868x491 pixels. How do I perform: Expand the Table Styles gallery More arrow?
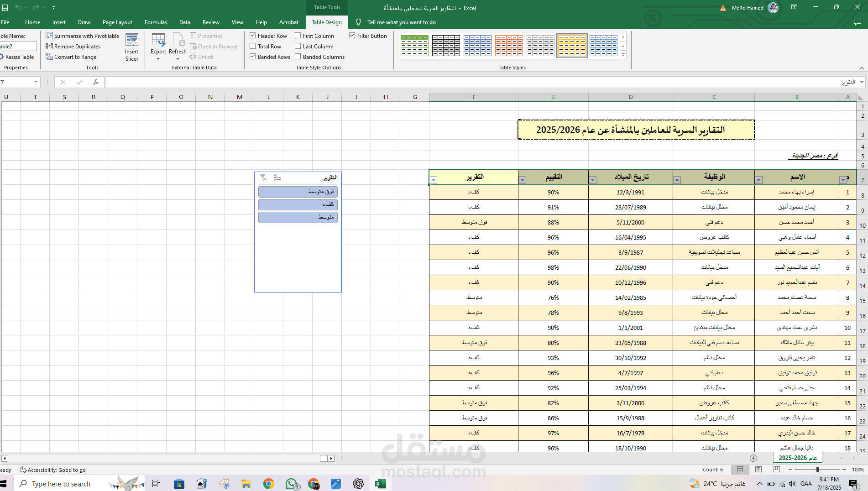point(623,55)
